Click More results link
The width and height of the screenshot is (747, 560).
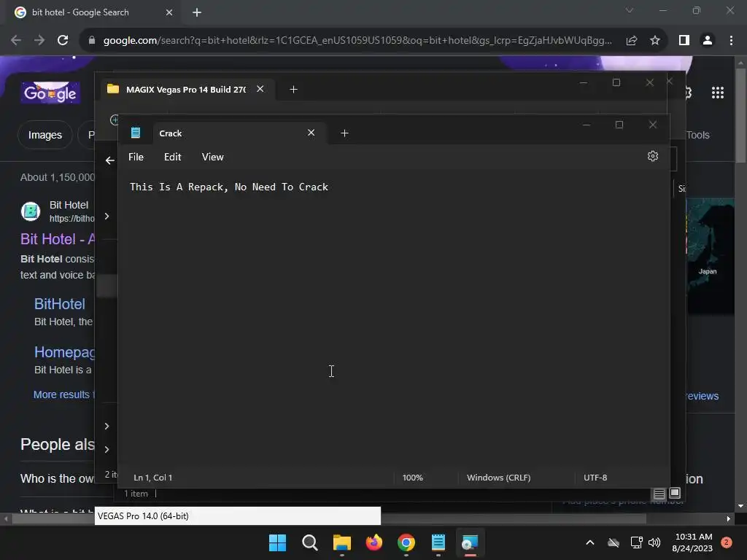point(64,394)
